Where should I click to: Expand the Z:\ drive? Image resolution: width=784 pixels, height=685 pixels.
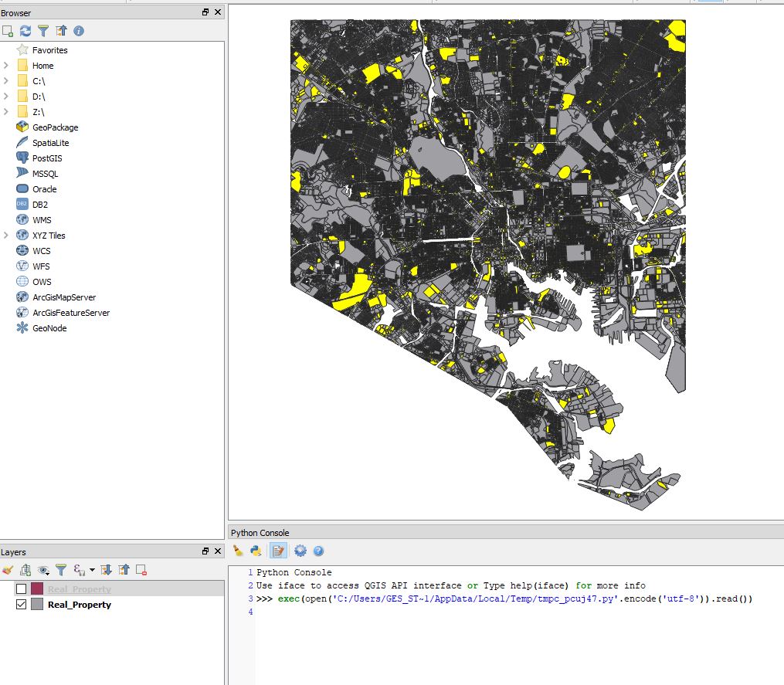point(6,112)
